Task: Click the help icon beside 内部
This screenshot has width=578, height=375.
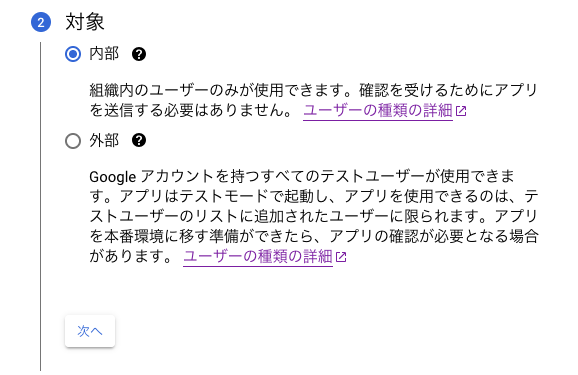Action: point(139,54)
